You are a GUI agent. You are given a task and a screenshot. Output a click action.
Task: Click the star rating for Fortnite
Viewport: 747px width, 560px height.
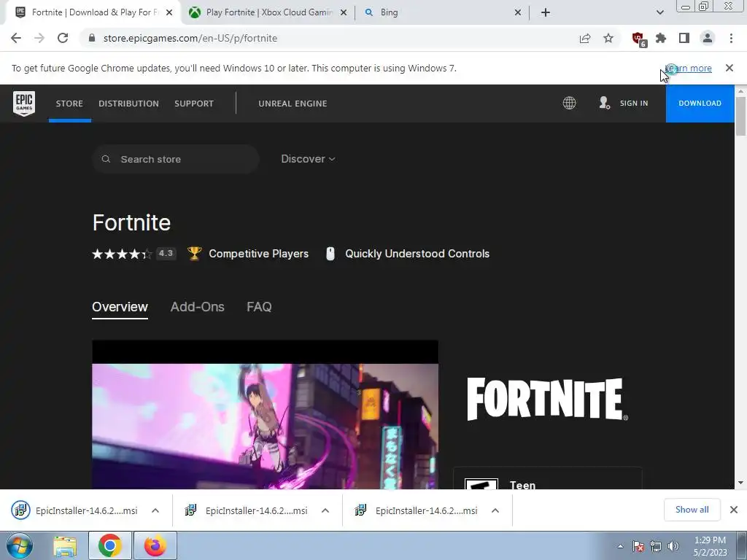pyautogui.click(x=122, y=254)
